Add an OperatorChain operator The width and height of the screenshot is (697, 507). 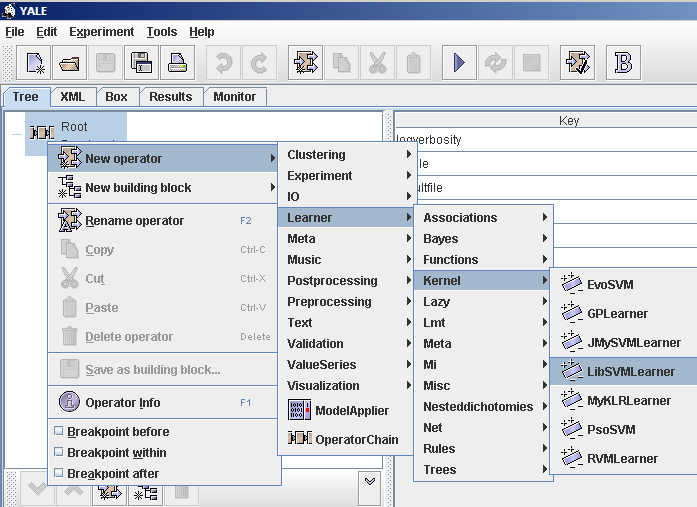pyautogui.click(x=346, y=439)
